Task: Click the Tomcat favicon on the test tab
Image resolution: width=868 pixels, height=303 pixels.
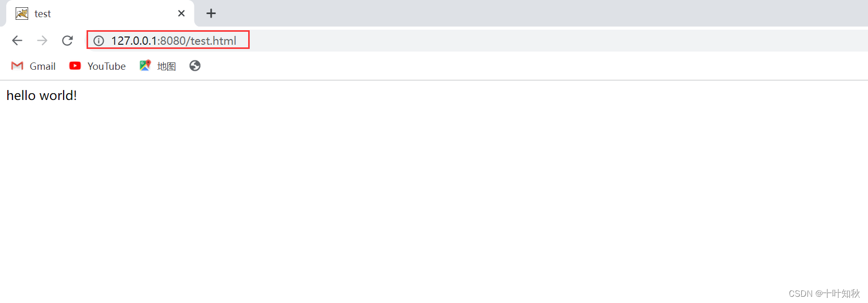Action: (22, 14)
